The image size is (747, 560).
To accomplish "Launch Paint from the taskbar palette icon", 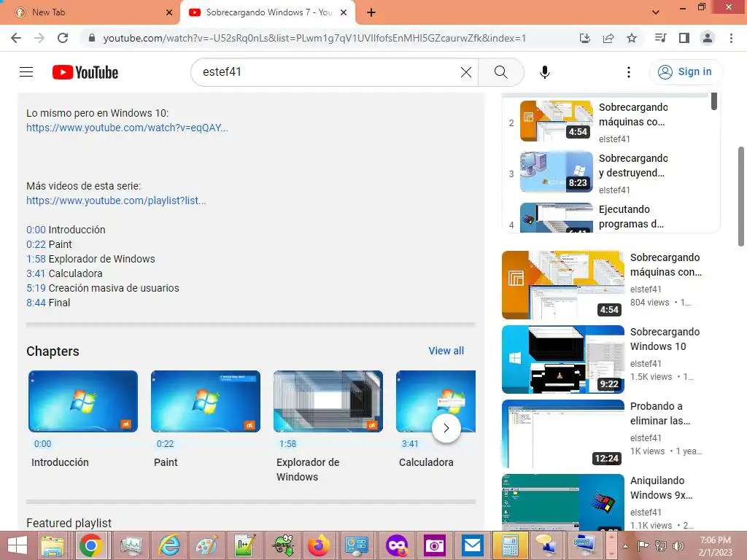I will coord(206,545).
